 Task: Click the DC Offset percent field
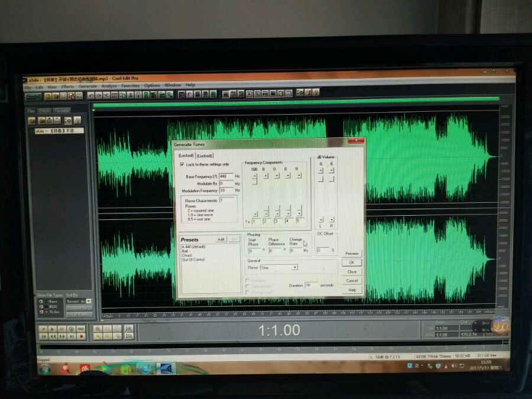click(x=323, y=250)
